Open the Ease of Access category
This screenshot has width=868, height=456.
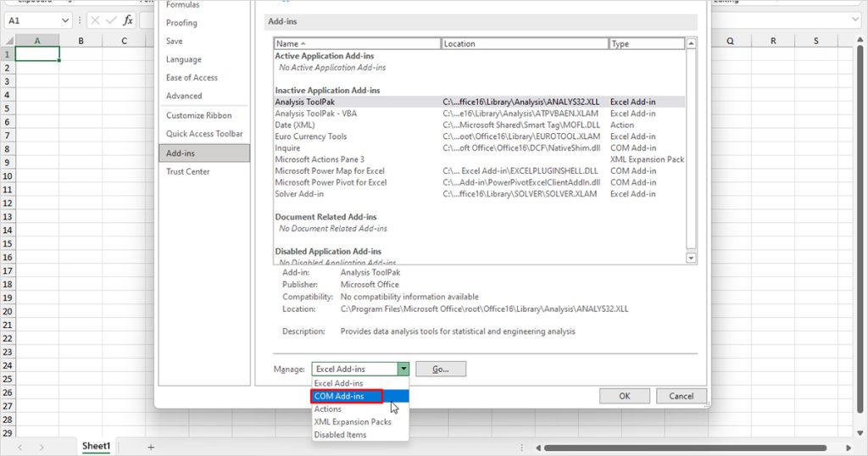[204, 77]
